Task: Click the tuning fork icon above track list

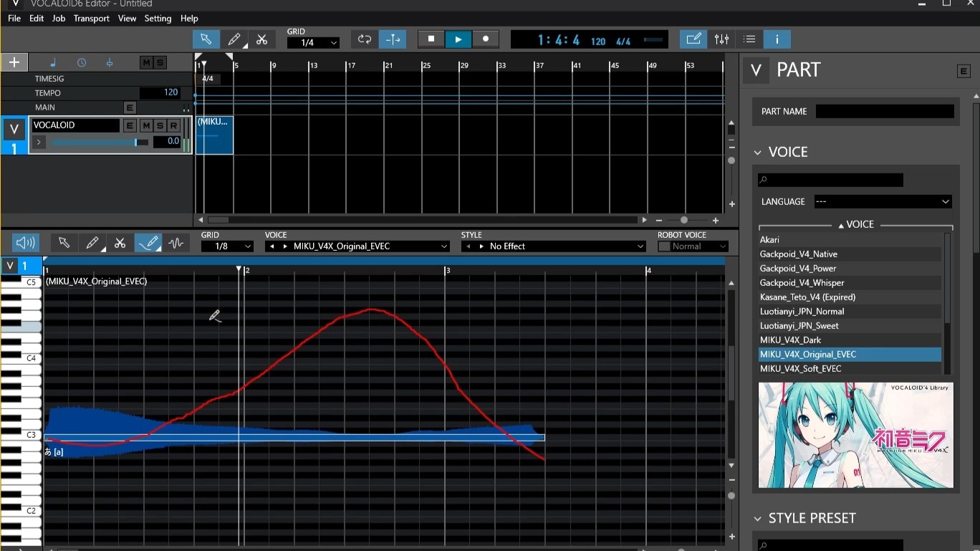Action: click(x=110, y=63)
